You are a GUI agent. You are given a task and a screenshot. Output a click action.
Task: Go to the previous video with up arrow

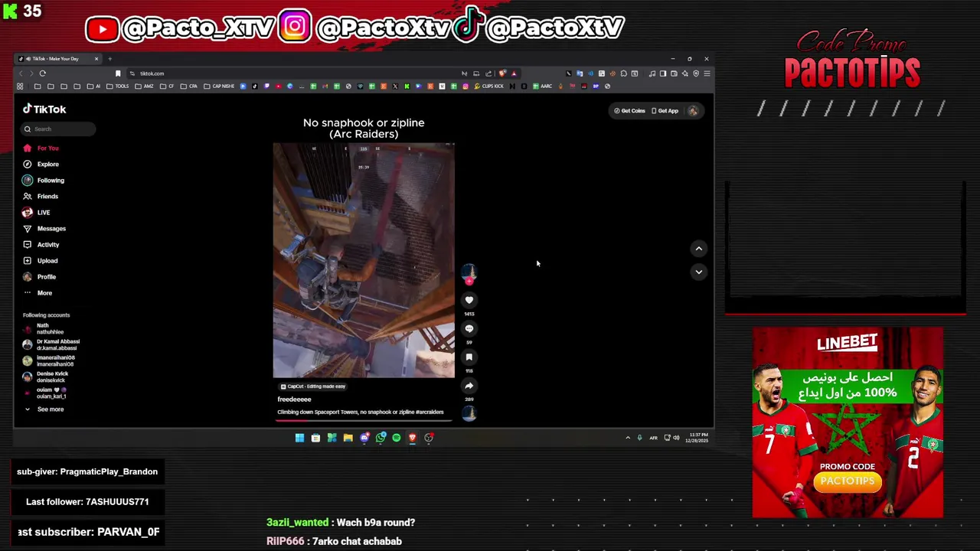tap(698, 248)
